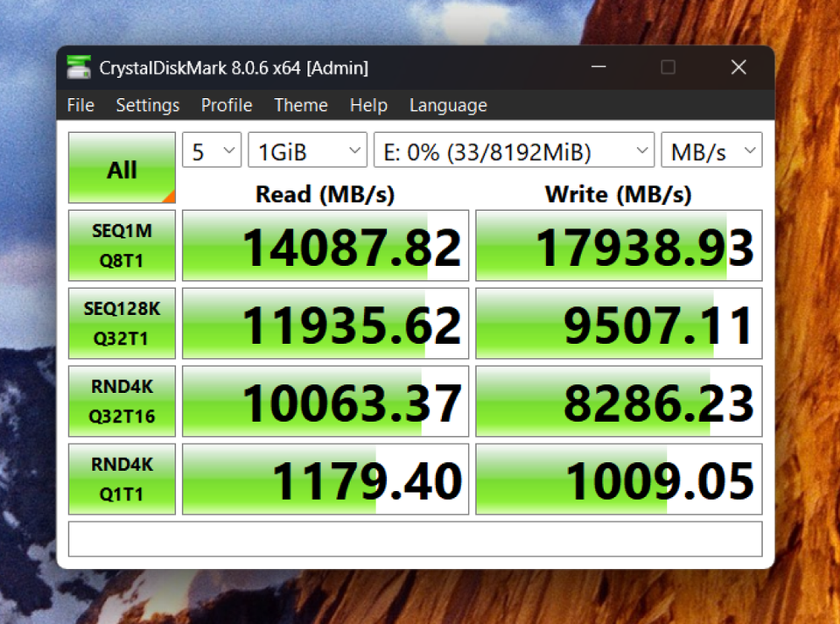Viewport: 840px width, 624px height.
Task: Open the Profile menu
Action: tap(226, 105)
